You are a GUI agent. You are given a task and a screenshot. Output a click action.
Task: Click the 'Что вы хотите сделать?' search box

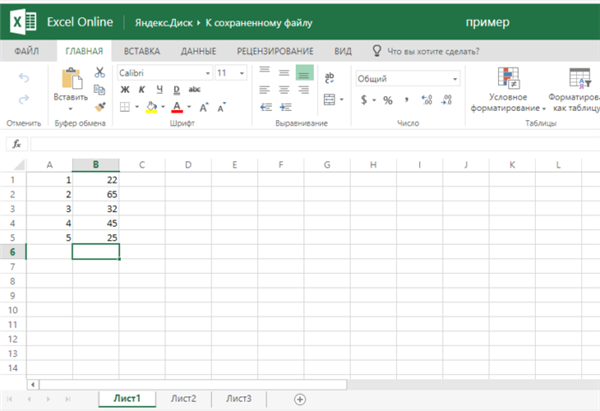coord(433,51)
